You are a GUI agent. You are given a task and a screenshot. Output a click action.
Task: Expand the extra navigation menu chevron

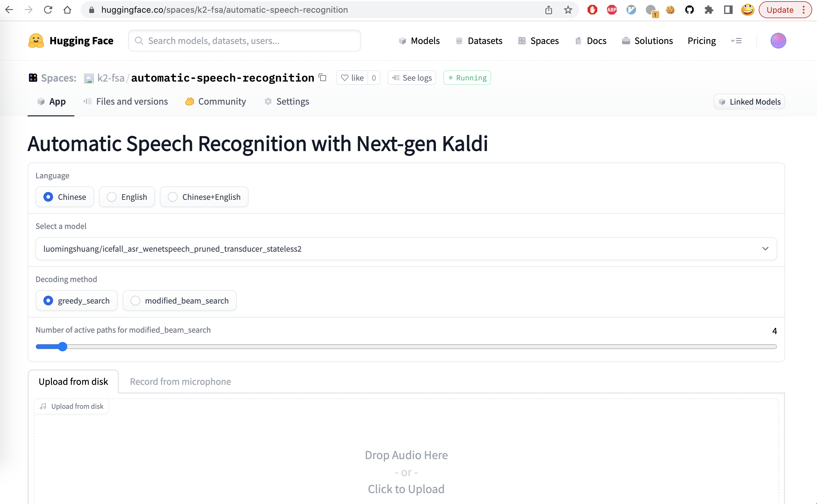(x=737, y=41)
